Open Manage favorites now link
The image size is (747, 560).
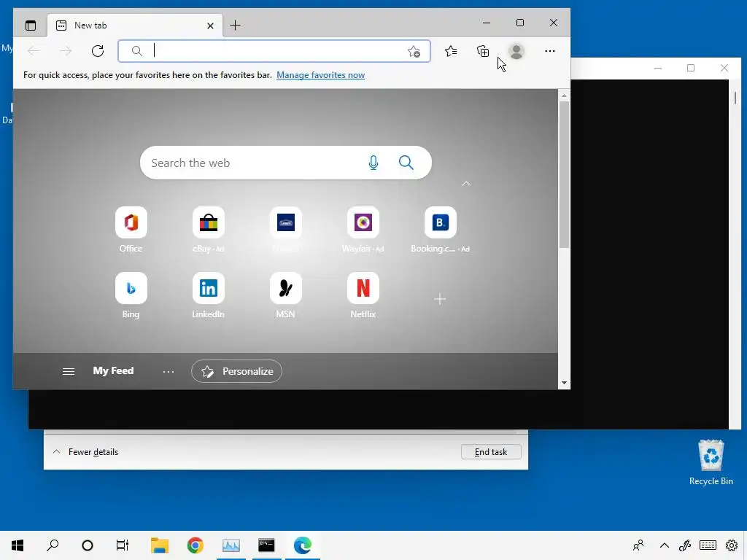(321, 75)
